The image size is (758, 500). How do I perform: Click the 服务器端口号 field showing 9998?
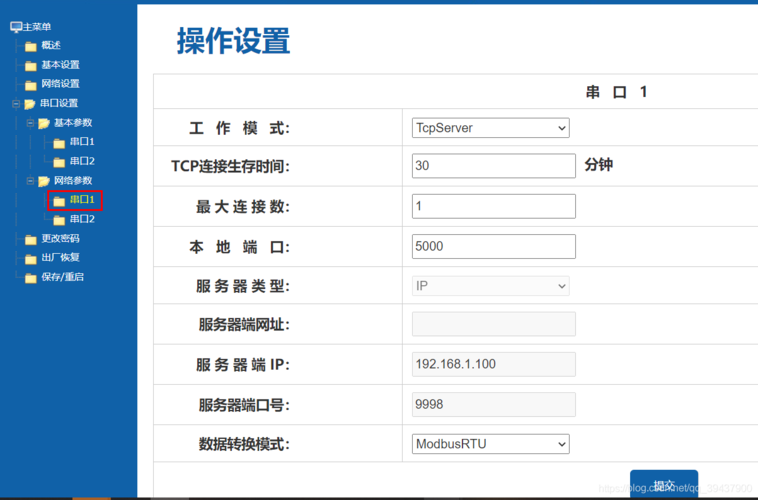(x=494, y=404)
